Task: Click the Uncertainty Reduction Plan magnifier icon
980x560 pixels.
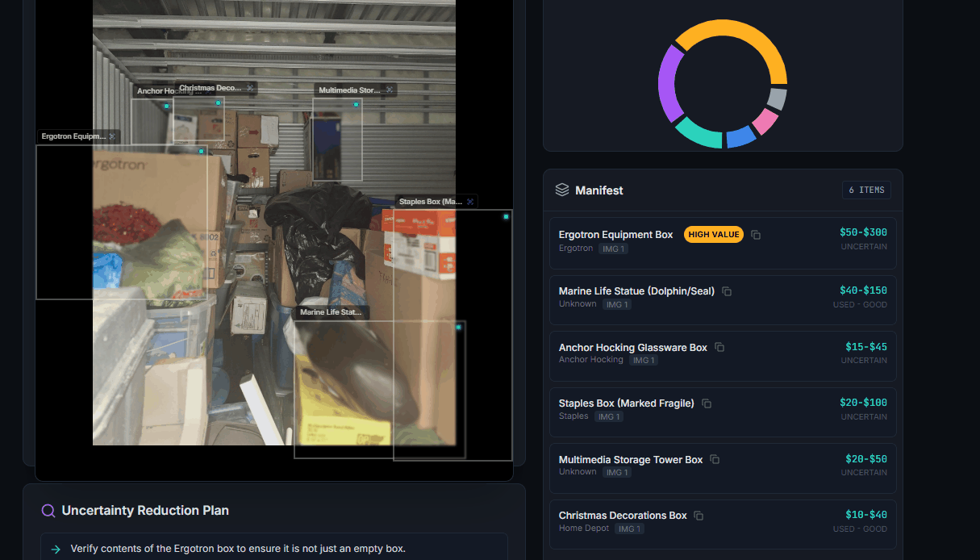Action: click(x=48, y=511)
